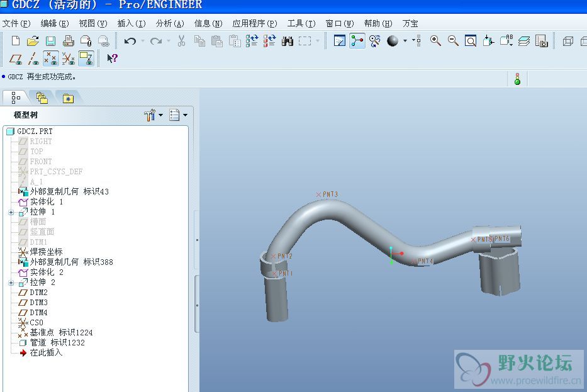Paste the copied feature
Image resolution: width=587 pixels, height=392 pixels.
[x=217, y=40]
